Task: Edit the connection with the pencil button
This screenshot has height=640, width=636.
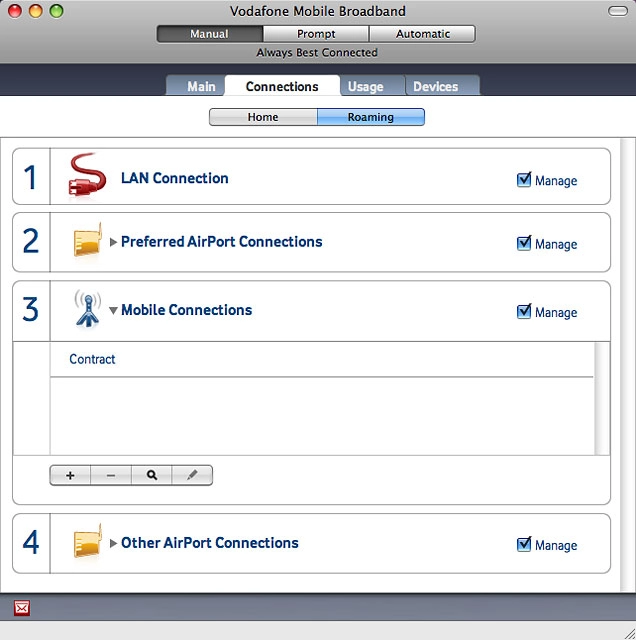Action: click(x=192, y=476)
